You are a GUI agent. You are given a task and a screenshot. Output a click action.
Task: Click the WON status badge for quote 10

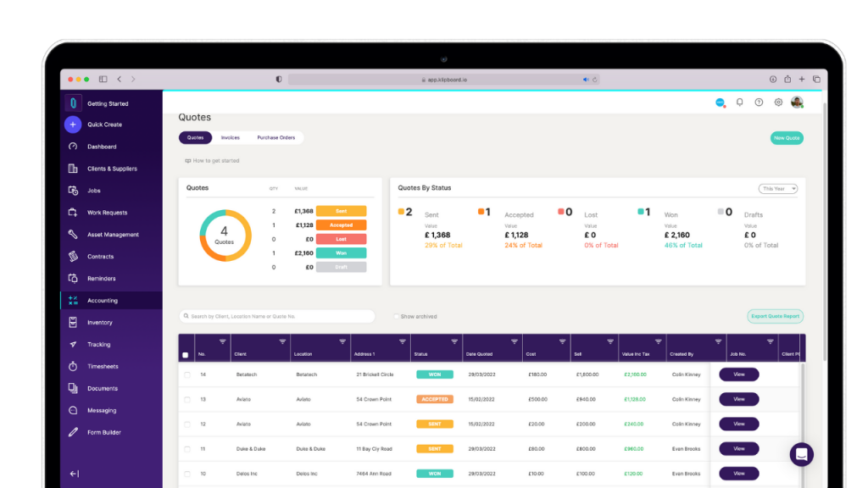(x=435, y=474)
